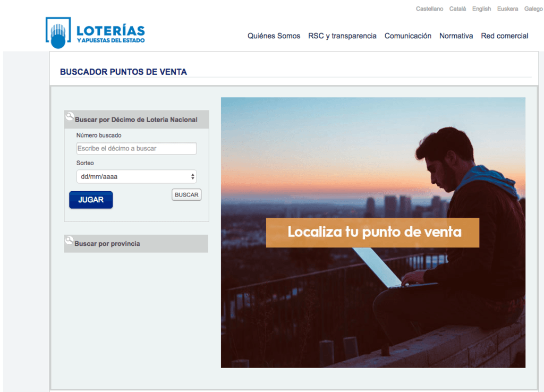This screenshot has width=544, height=392.
Task: Switch language to Català
Action: click(457, 8)
